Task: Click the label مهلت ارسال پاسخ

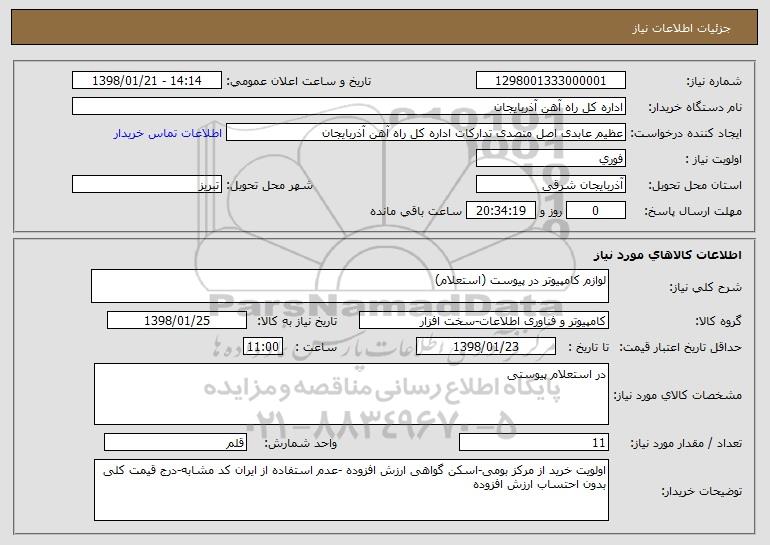Action: [x=693, y=212]
